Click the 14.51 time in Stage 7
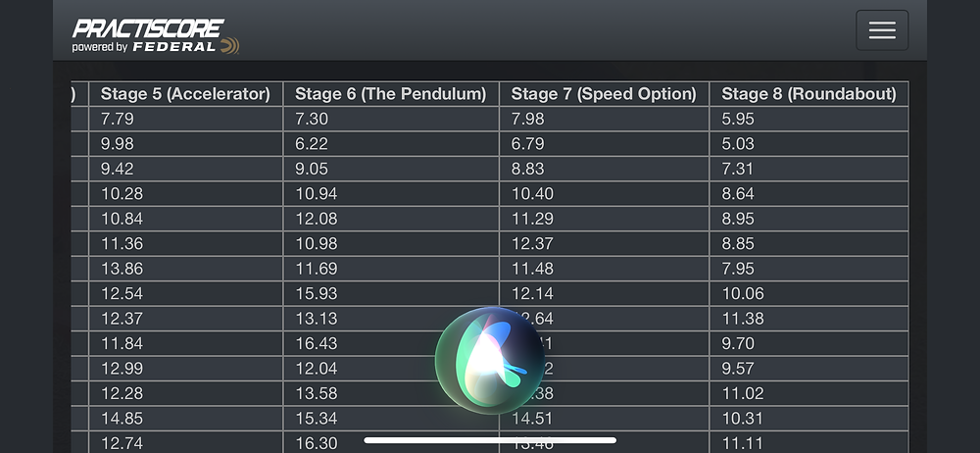 [533, 418]
